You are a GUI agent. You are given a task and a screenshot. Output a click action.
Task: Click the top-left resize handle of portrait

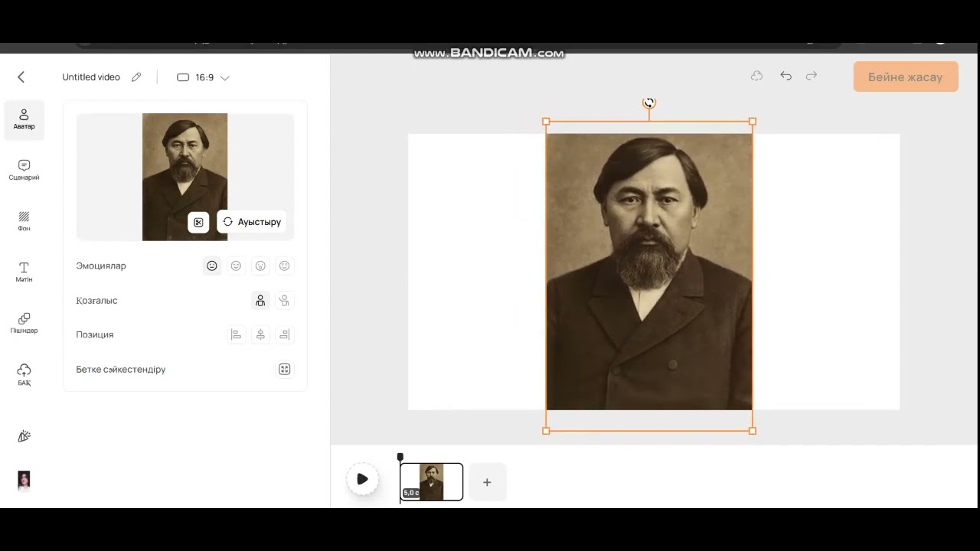pos(546,122)
